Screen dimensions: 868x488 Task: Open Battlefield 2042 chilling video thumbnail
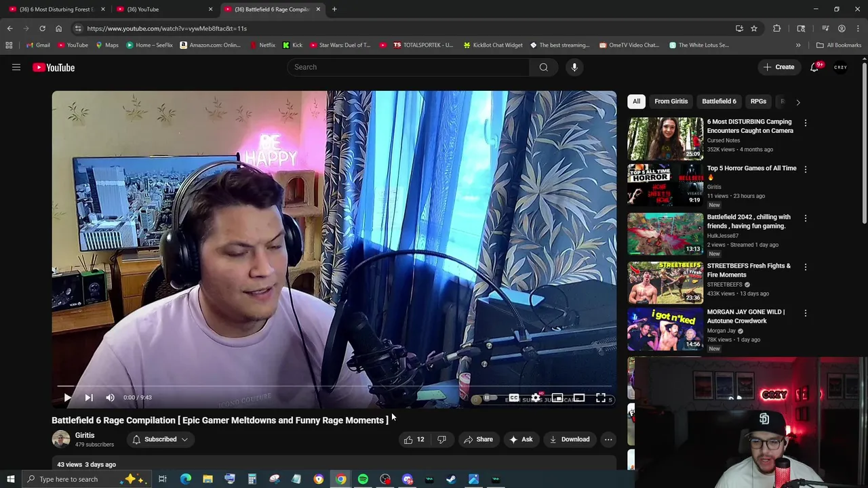coord(665,235)
